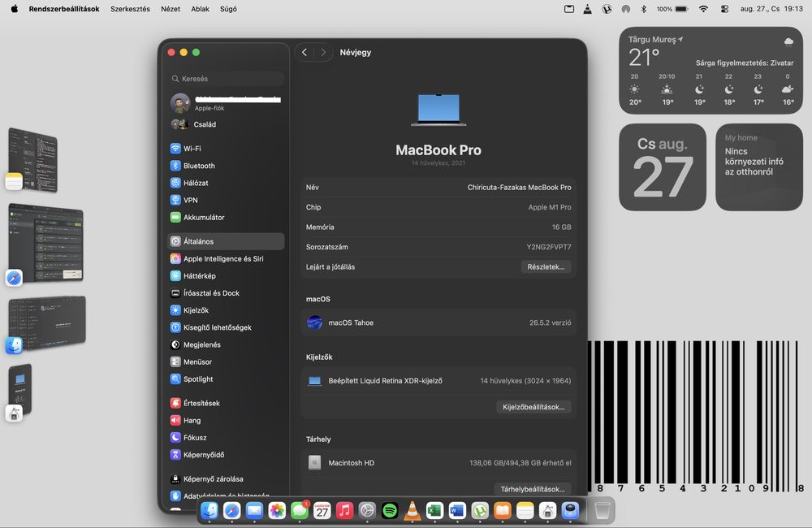The width and height of the screenshot is (812, 528).
Task: Go back with the left chevron
Action: [x=304, y=52]
